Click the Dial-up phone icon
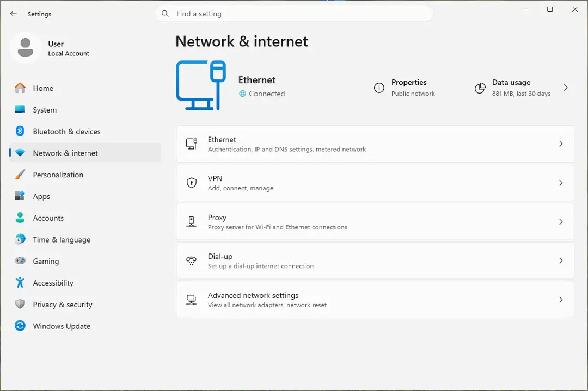588x391 pixels. pos(192,260)
